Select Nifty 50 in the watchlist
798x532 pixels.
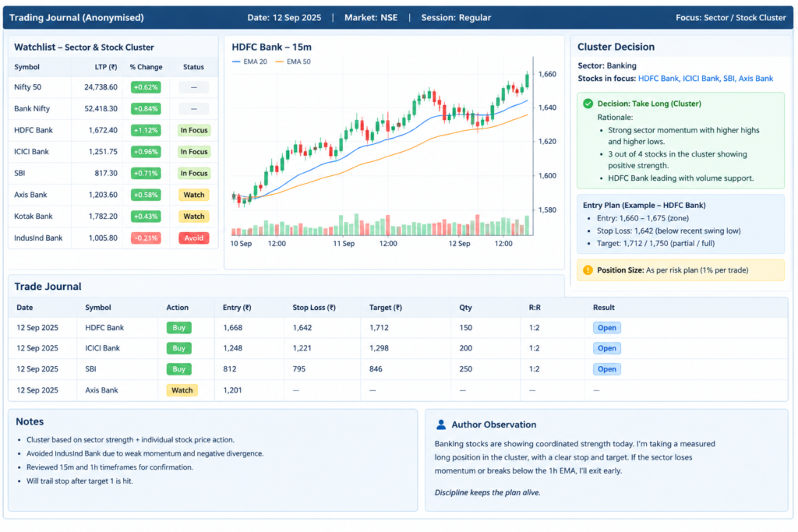[x=113, y=87]
